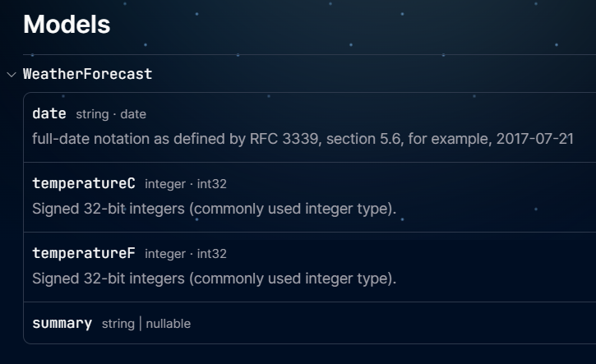The image size is (596, 364).
Task: Click the 'string' type of summary
Action: click(118, 324)
